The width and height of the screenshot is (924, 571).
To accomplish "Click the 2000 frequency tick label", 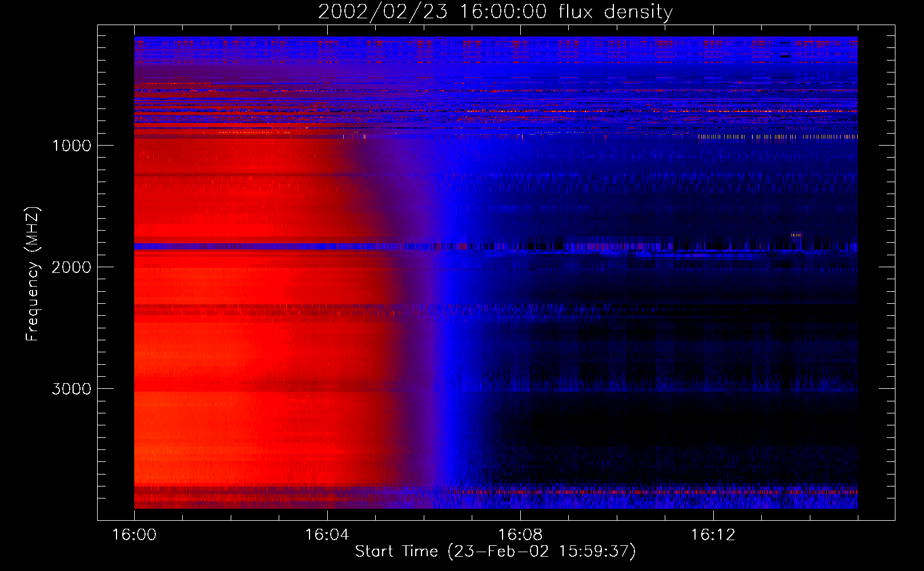I will pyautogui.click(x=71, y=267).
